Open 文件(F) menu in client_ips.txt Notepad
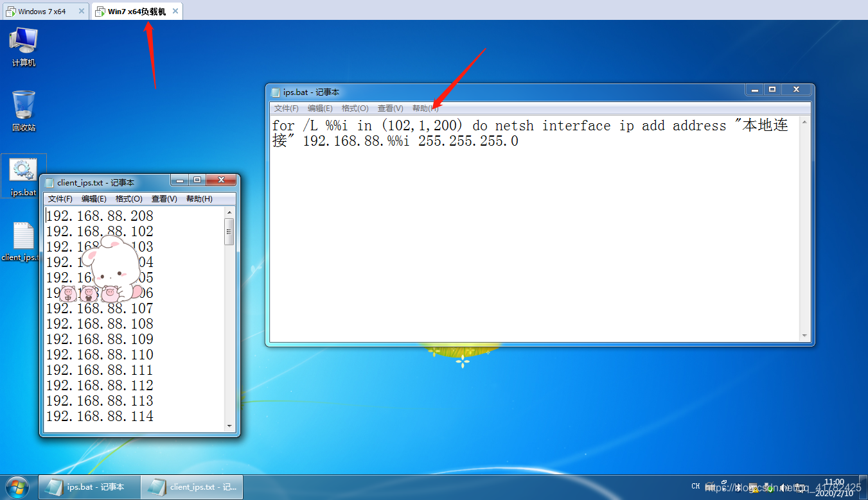 (60, 199)
